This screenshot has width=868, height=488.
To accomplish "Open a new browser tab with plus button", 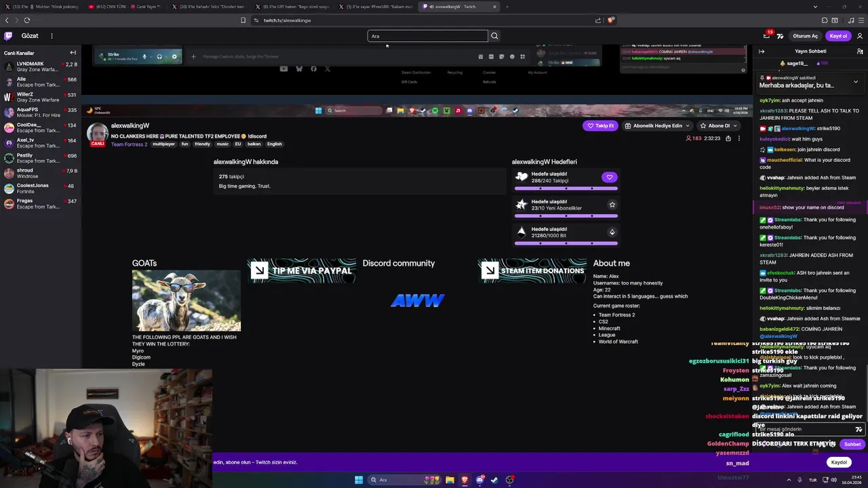I will (x=507, y=7).
